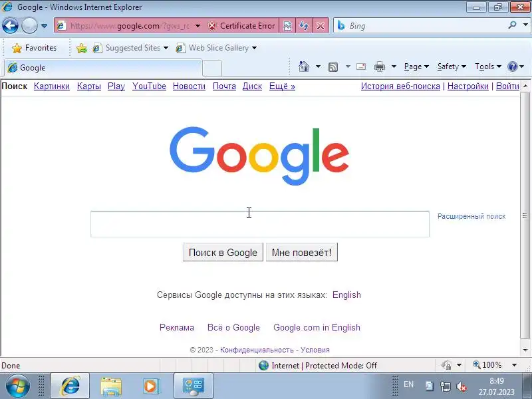Open the Карты link

[89, 86]
